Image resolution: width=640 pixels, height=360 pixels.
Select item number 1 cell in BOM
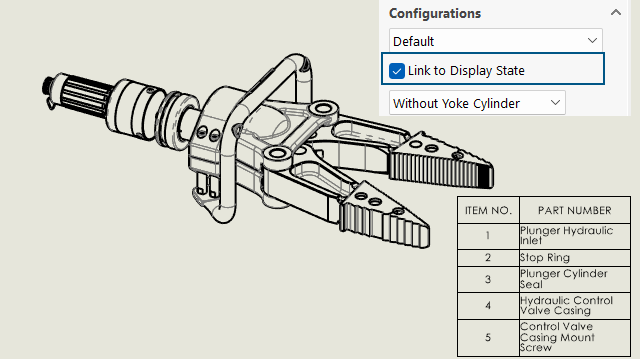pyautogui.click(x=488, y=236)
